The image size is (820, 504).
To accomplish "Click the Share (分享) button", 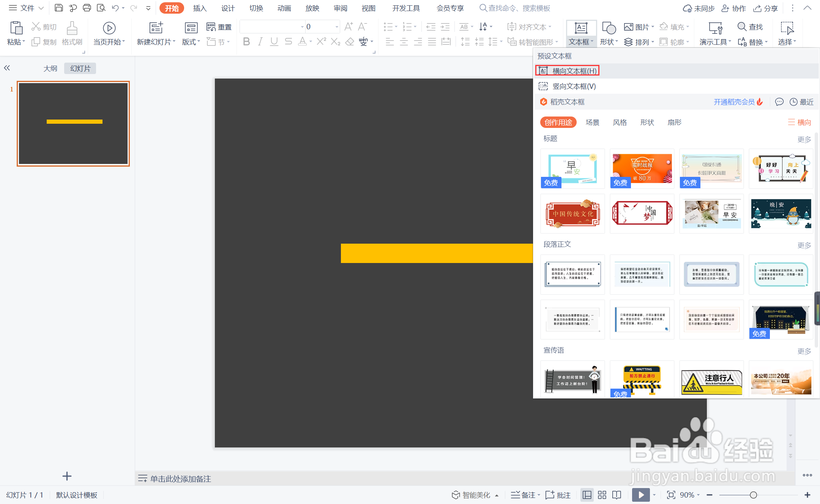I will tap(766, 8).
